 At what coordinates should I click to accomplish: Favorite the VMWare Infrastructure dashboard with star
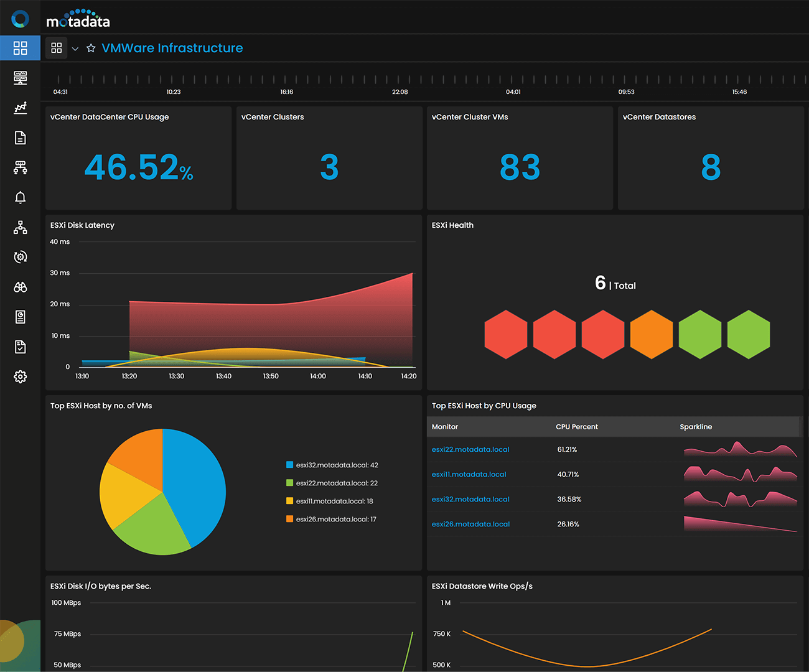[x=91, y=48]
